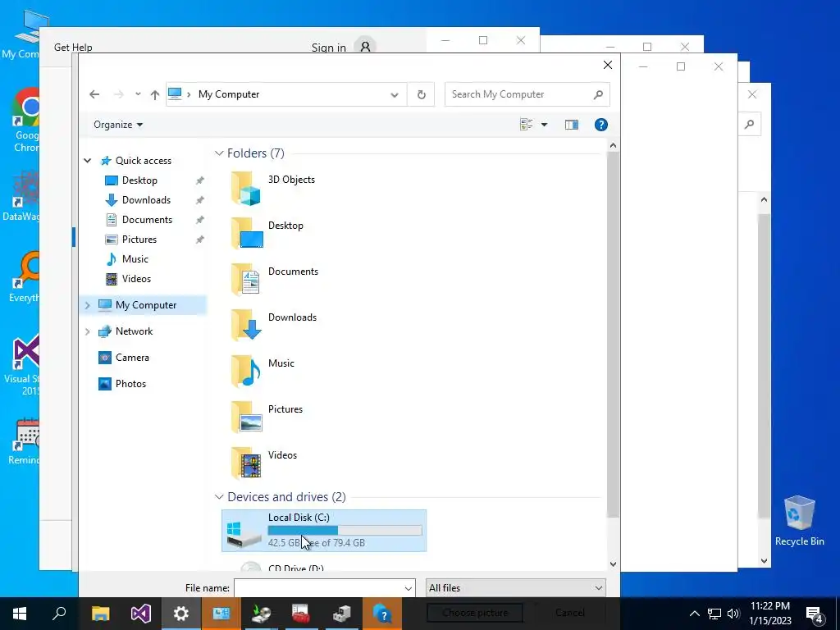Open recent locations dropdown
The image size is (840, 630).
tap(138, 94)
